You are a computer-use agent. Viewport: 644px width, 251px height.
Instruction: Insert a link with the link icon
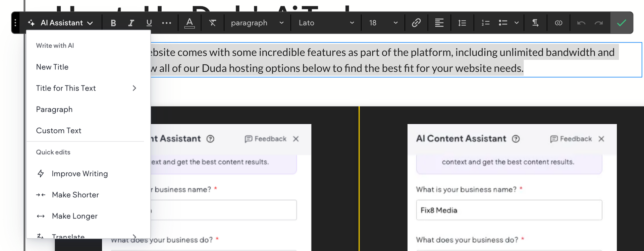[x=416, y=23]
